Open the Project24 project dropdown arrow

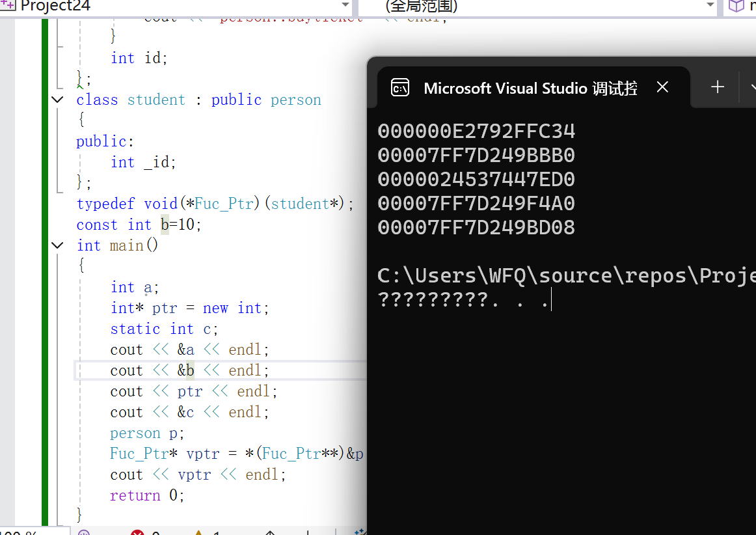345,5
